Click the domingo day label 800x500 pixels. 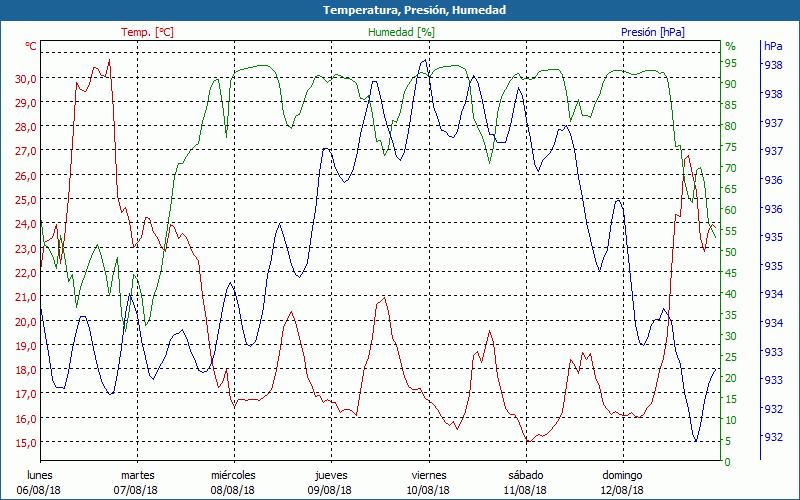tap(622, 476)
